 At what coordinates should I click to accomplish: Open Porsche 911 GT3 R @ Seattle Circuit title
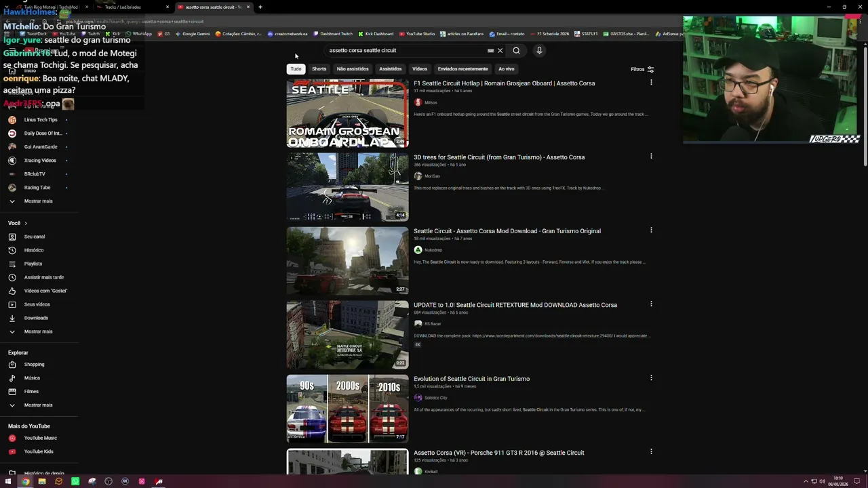[498, 453]
